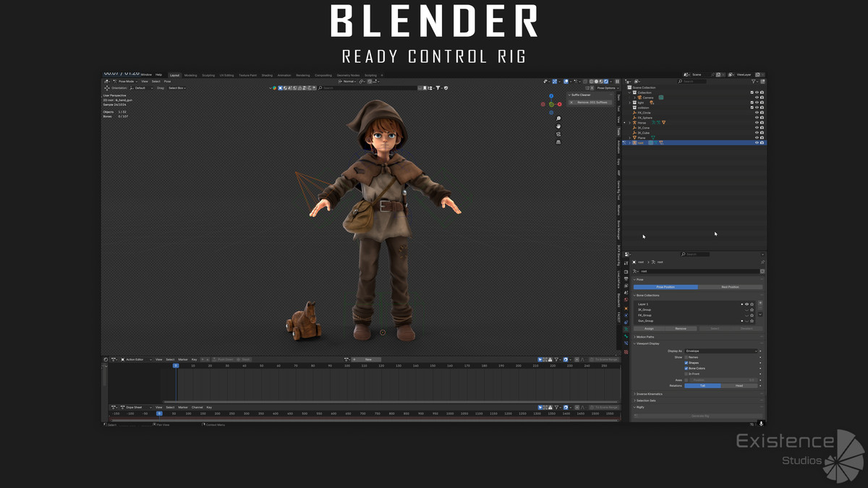The image size is (868, 488).
Task: Open Render properties tab icon
Action: (626, 272)
